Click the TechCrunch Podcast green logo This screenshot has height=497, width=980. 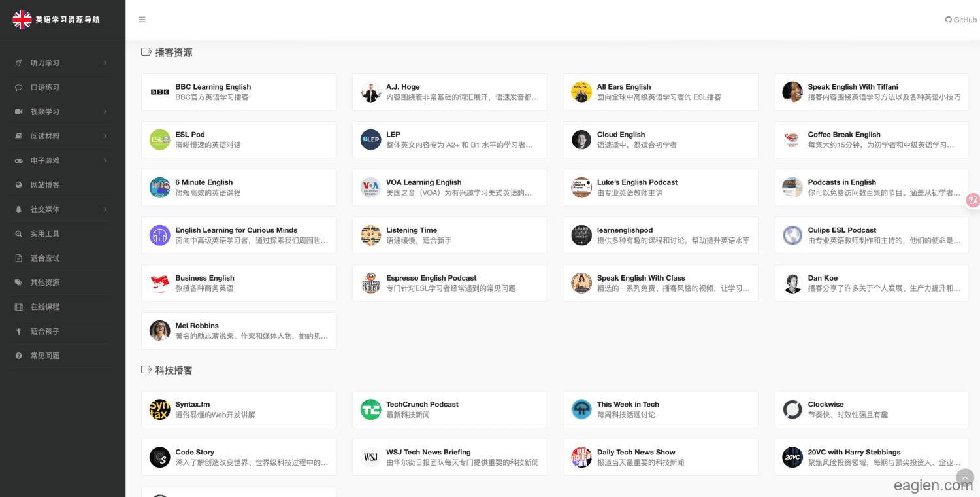click(x=370, y=409)
